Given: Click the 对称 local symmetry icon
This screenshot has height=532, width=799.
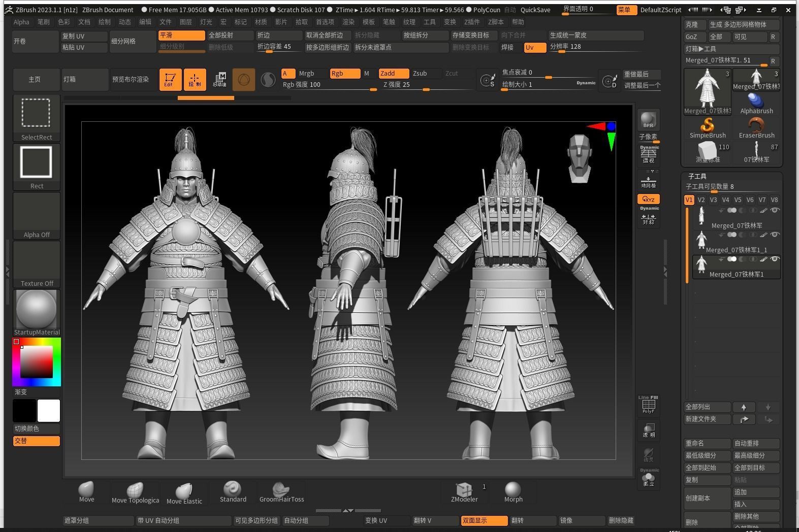Looking at the screenshot, I should pyautogui.click(x=649, y=217).
